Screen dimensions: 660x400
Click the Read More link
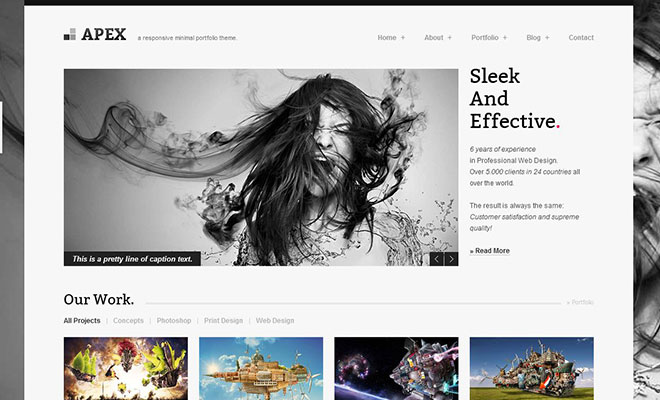pos(490,251)
